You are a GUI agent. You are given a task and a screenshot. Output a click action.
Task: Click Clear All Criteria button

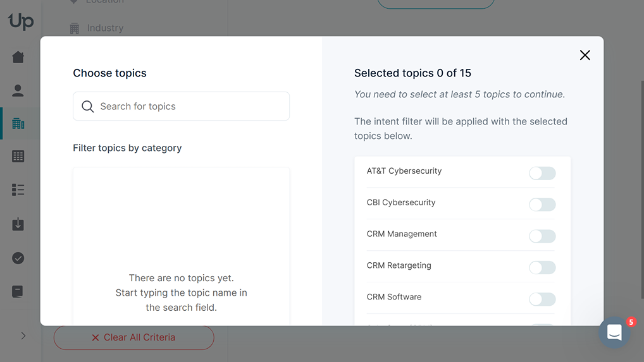(133, 337)
